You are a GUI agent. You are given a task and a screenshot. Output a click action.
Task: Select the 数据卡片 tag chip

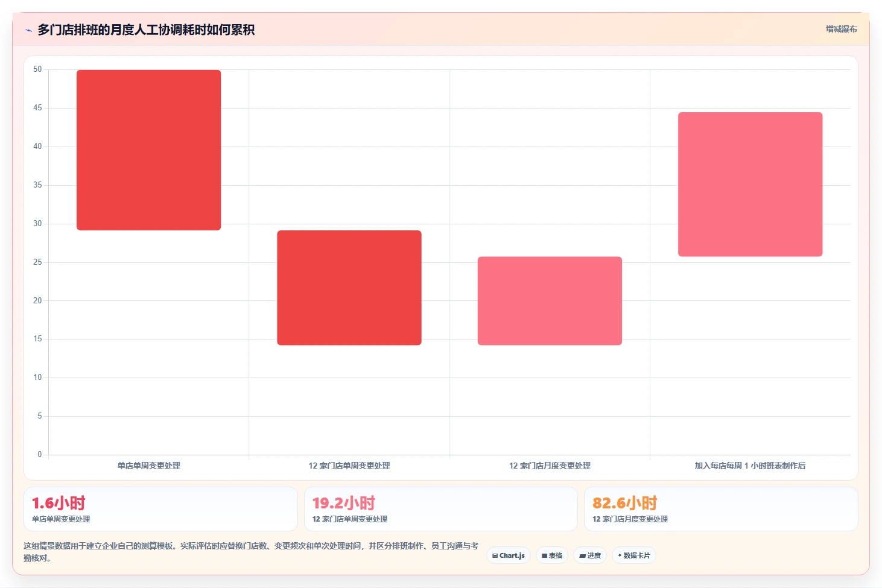click(x=634, y=555)
